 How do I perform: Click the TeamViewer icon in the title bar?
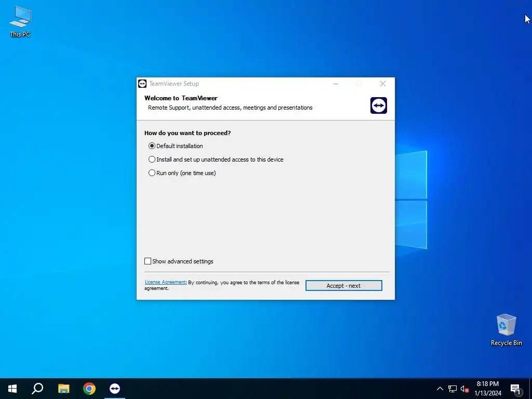coord(142,84)
